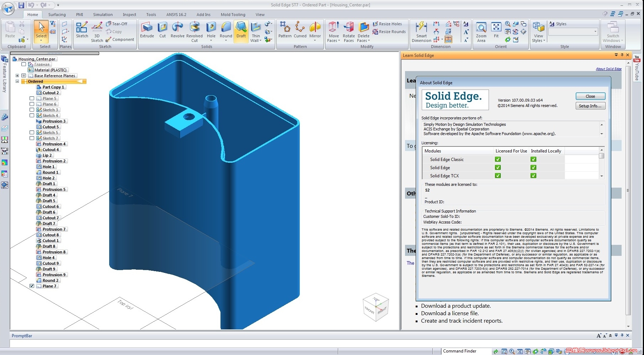Open the ANSYS 16.2 tab
This screenshot has width=644, height=355.
(x=176, y=15)
